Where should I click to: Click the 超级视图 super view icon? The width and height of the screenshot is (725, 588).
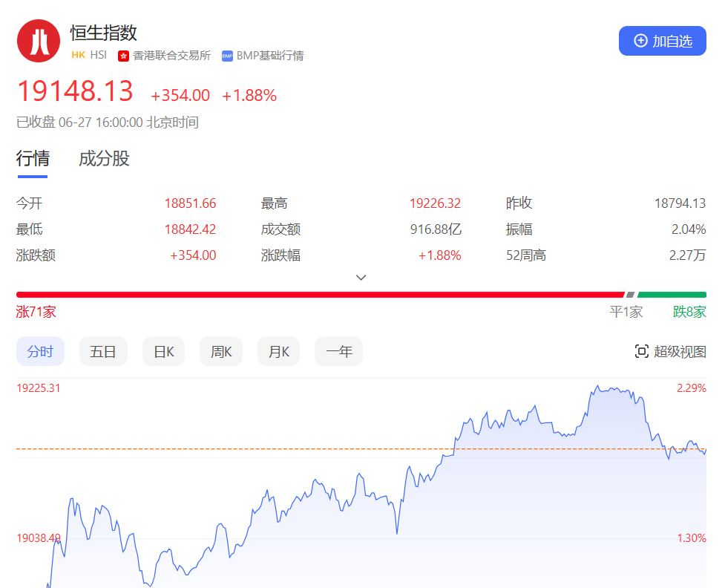641,352
